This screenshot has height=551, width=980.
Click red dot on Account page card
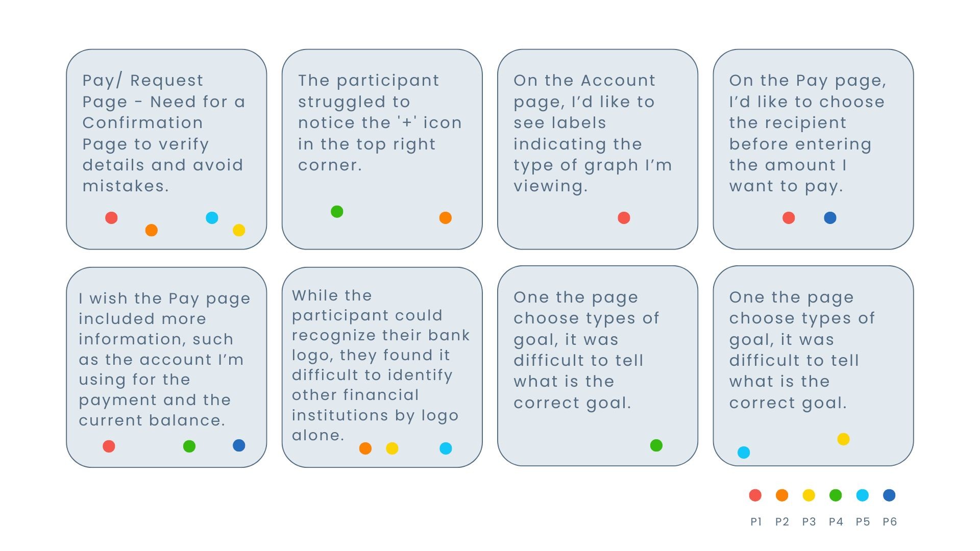(x=624, y=218)
